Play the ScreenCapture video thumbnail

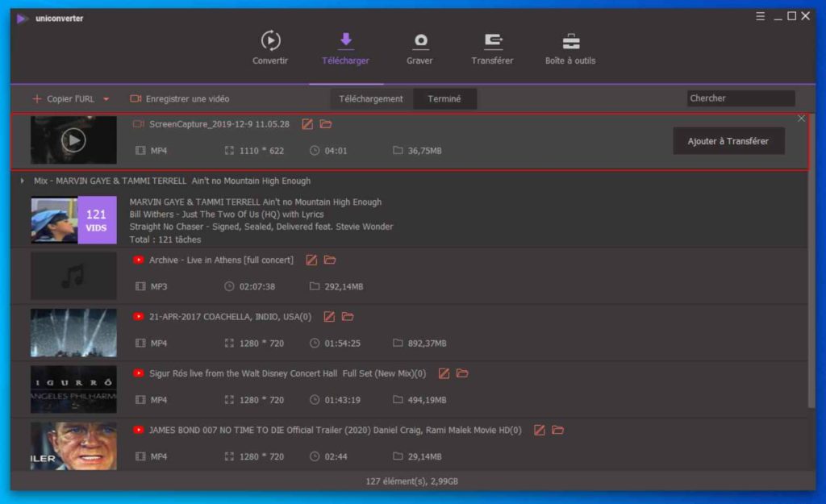73,140
